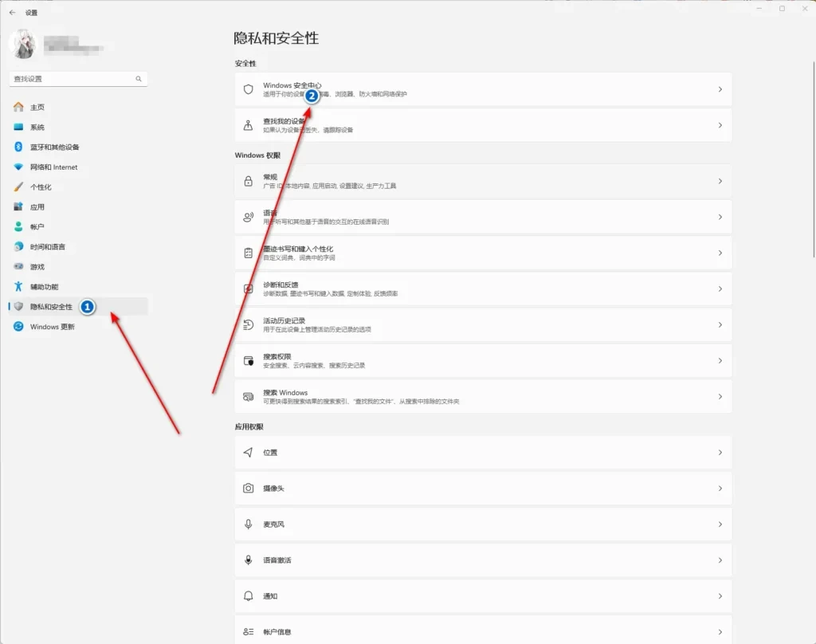
Task: Select the 系统 monitor icon
Action: [18, 127]
